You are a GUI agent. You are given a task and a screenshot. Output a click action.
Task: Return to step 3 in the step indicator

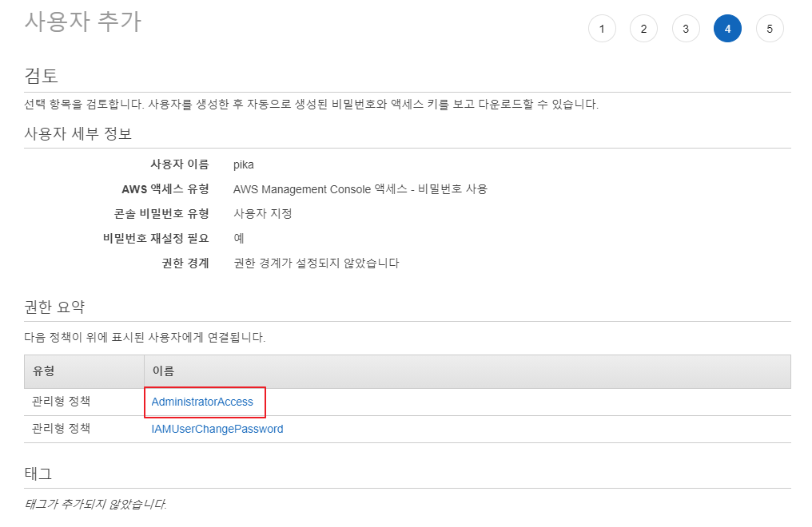686,29
